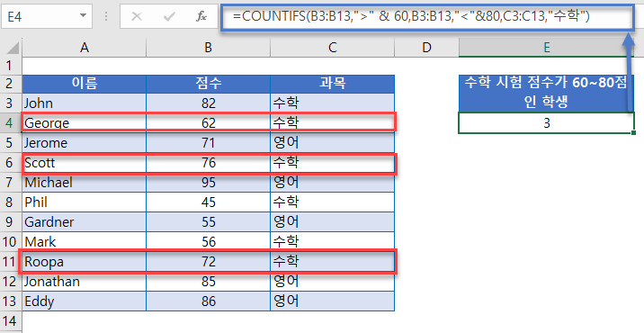
Task: Click the 과목 header cell
Action: [332, 84]
